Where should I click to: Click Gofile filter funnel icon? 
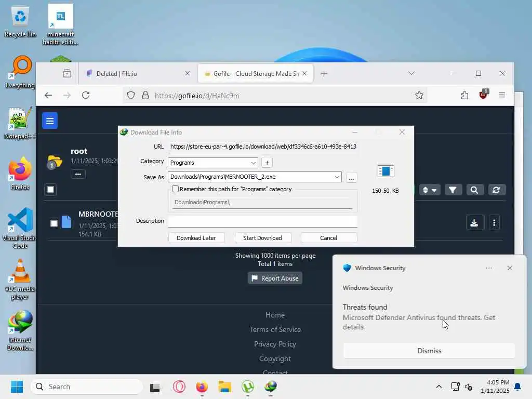coord(453,190)
